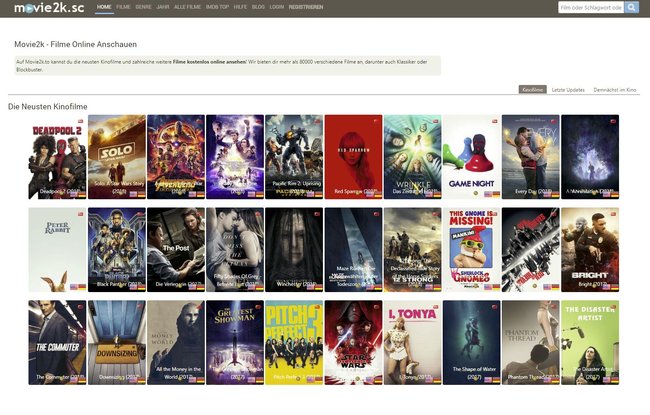Click the search magnifier icon button
The image size is (650, 415).
pyautogui.click(x=632, y=7)
